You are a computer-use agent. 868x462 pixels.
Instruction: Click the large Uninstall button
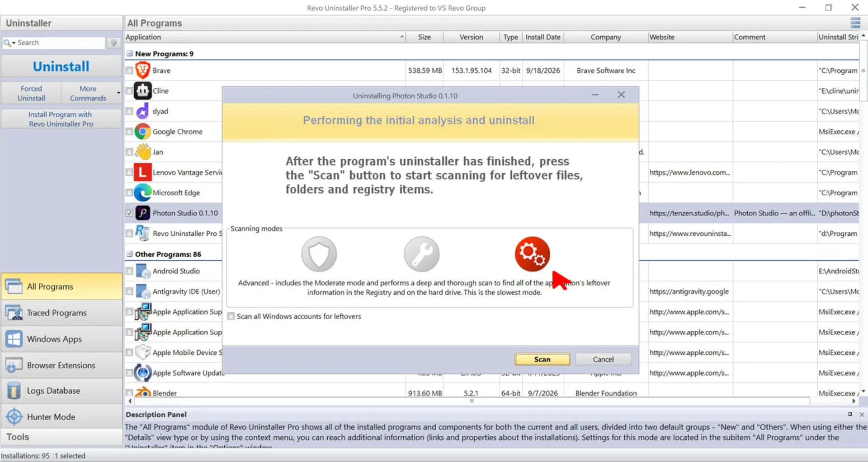click(61, 67)
